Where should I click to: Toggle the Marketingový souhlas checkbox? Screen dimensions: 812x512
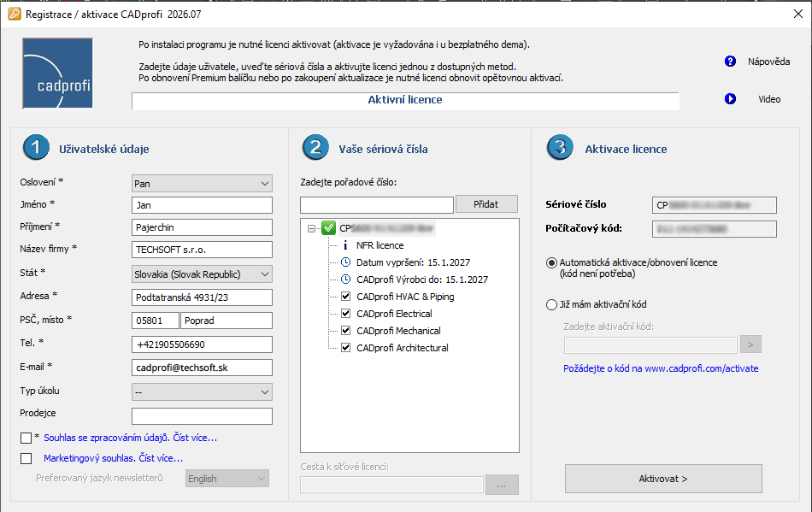coord(26,458)
